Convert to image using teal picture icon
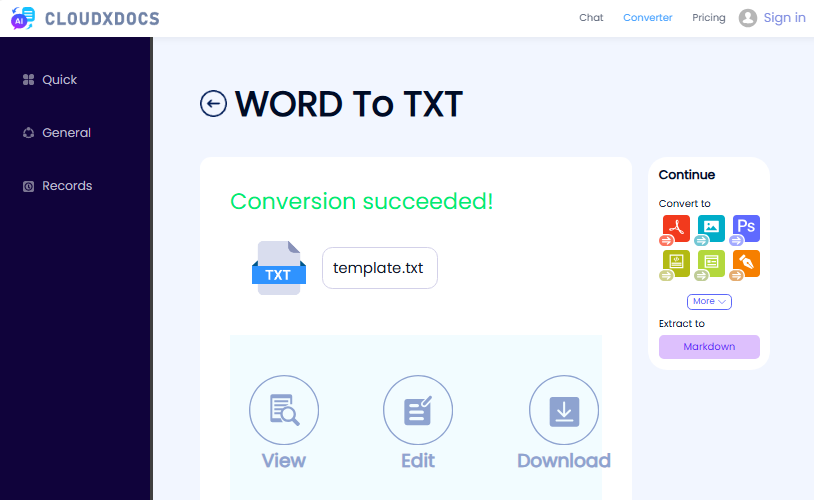The height and width of the screenshot is (500, 814). point(711,229)
